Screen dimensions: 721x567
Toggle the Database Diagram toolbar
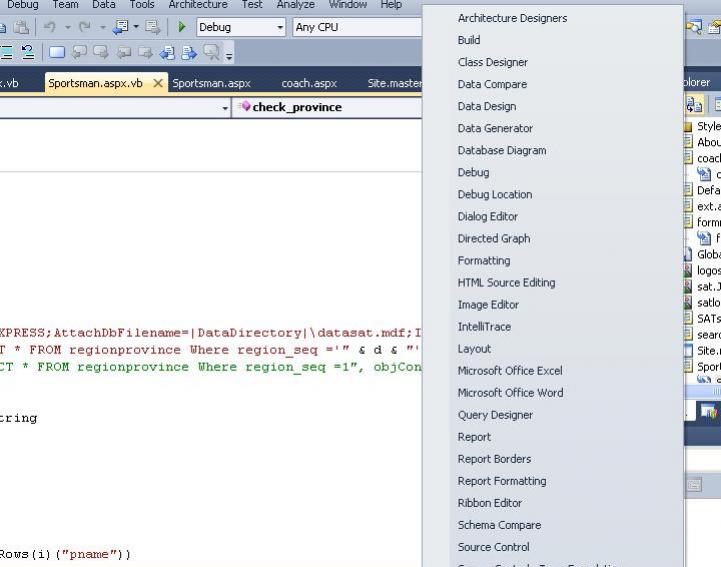502,150
